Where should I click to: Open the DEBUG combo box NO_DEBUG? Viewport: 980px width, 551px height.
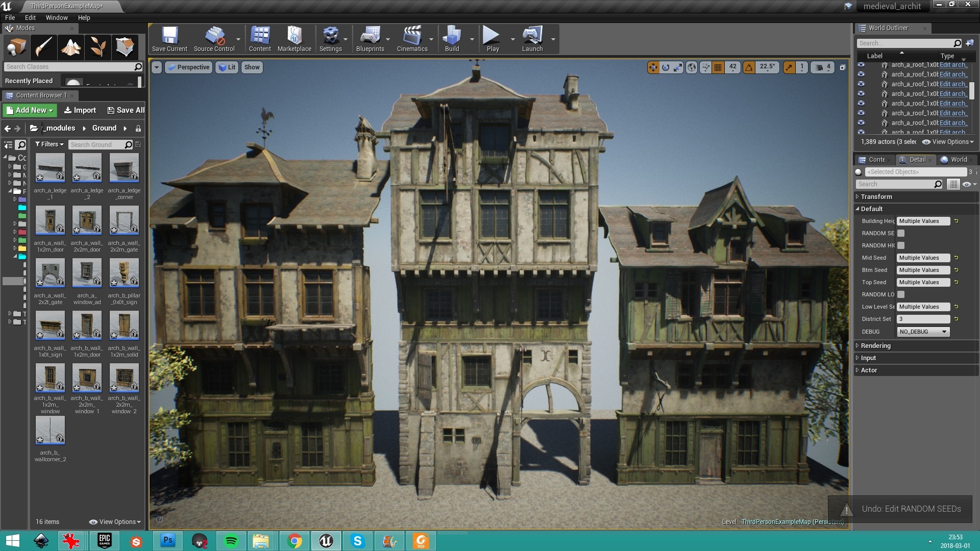click(923, 332)
